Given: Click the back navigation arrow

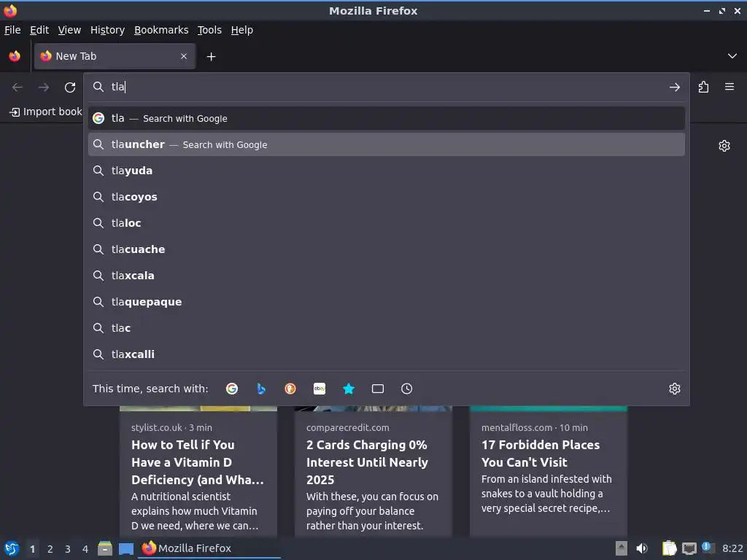Looking at the screenshot, I should click(x=18, y=87).
